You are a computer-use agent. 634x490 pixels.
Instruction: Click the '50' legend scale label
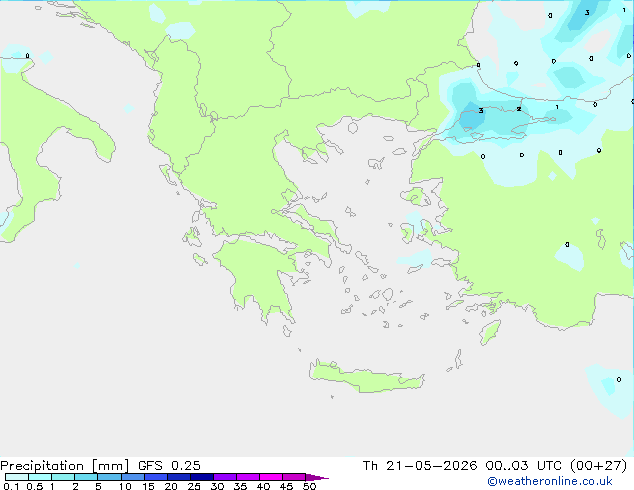[x=309, y=486]
